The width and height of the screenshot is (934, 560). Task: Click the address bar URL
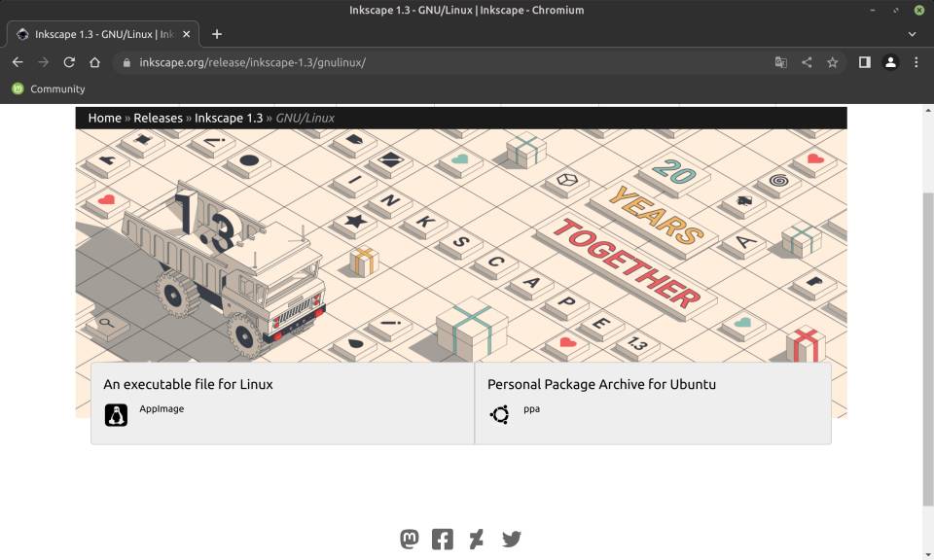[x=253, y=62]
